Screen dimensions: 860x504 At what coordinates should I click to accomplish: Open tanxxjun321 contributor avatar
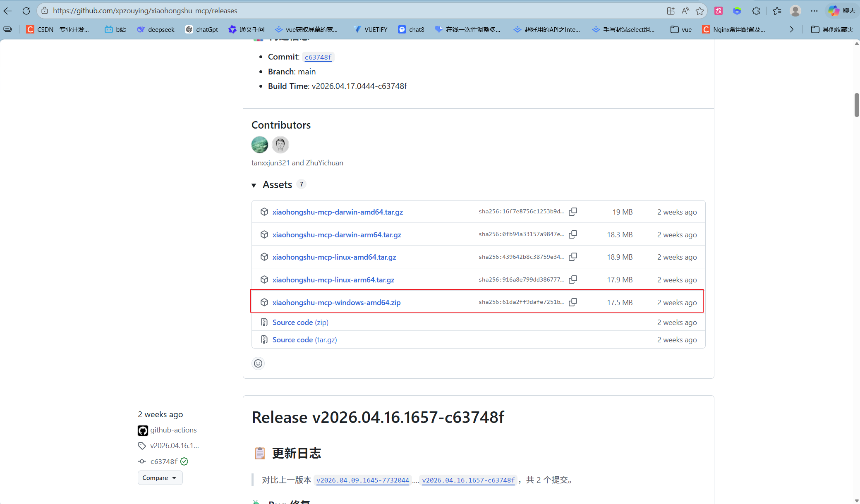(260, 145)
